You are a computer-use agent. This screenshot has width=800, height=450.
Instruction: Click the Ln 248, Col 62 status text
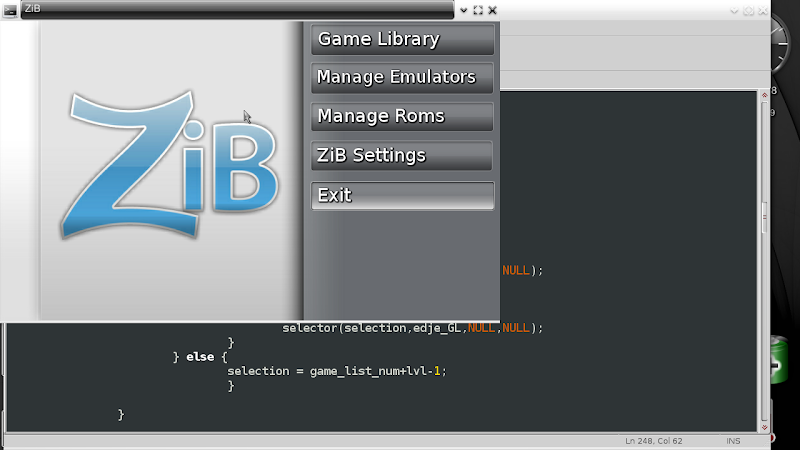click(654, 441)
